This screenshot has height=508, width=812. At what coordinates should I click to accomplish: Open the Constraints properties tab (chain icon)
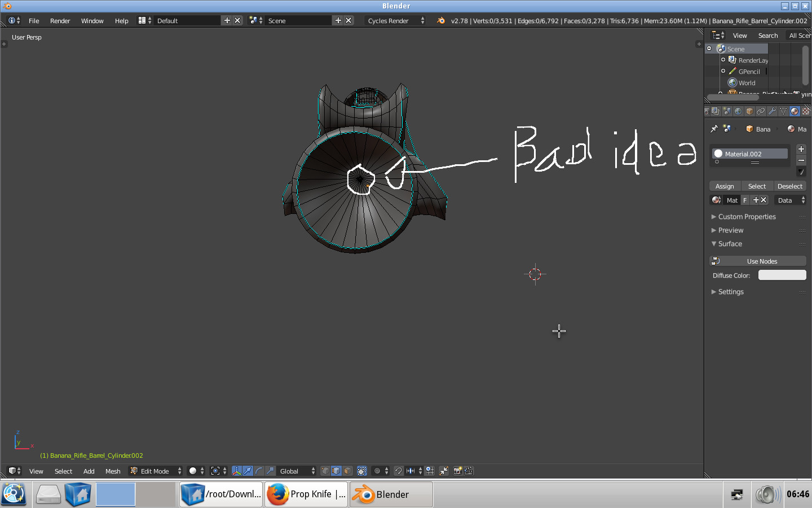point(761,111)
